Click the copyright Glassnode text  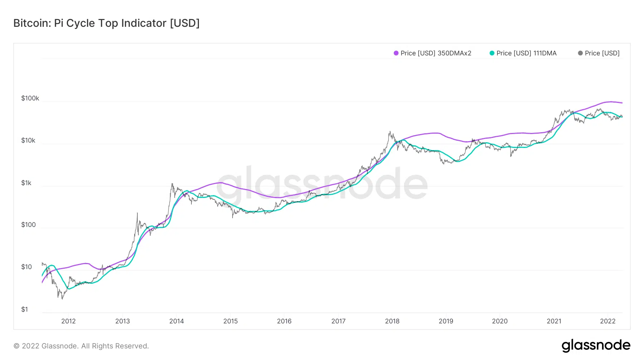[x=81, y=346]
